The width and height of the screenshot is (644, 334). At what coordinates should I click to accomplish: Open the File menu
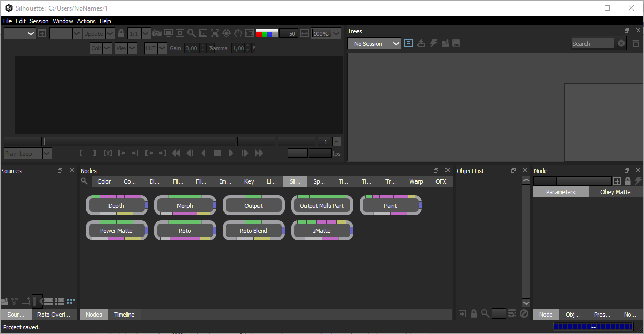click(x=7, y=21)
